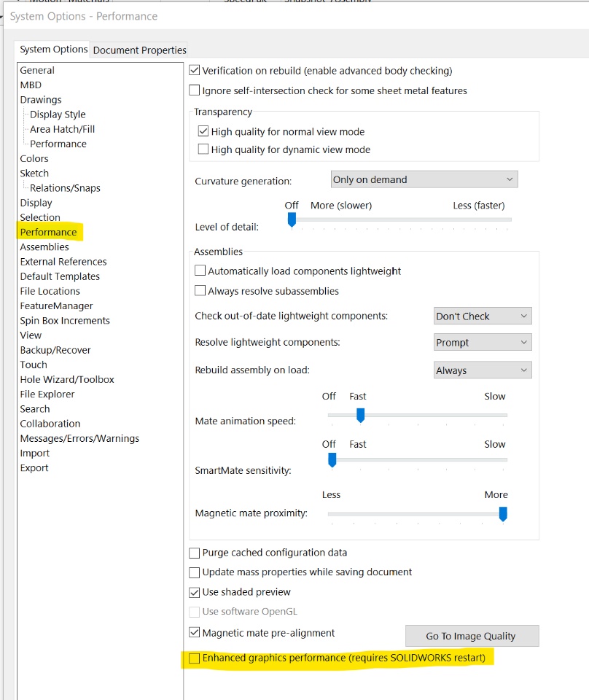
Task: Open Area Hatch/Fill settings
Action: point(63,129)
